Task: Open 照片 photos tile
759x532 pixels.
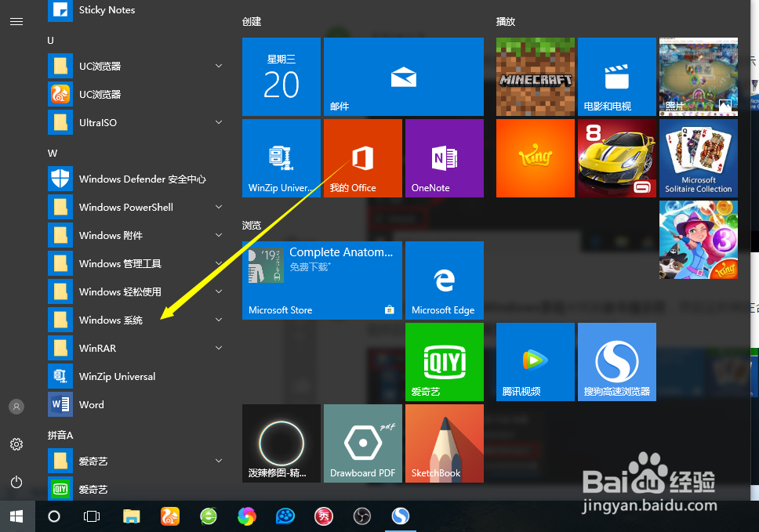Action: point(699,77)
